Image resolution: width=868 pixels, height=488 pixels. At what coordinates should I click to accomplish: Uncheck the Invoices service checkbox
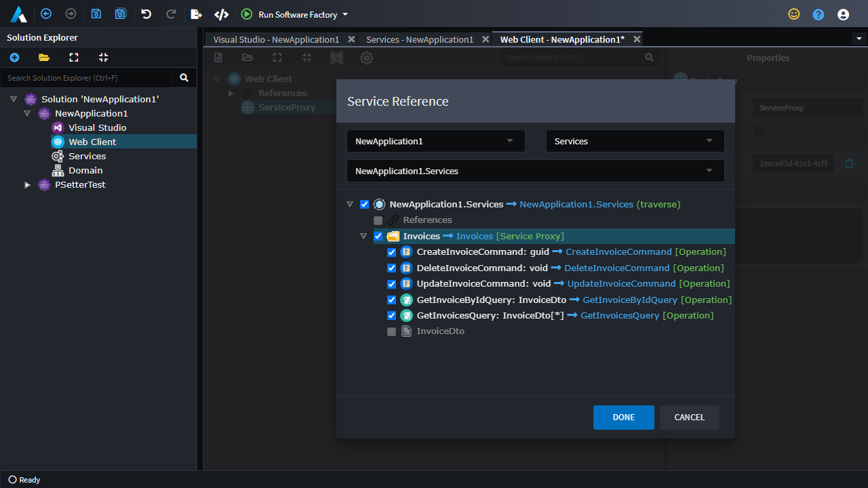[378, 236]
